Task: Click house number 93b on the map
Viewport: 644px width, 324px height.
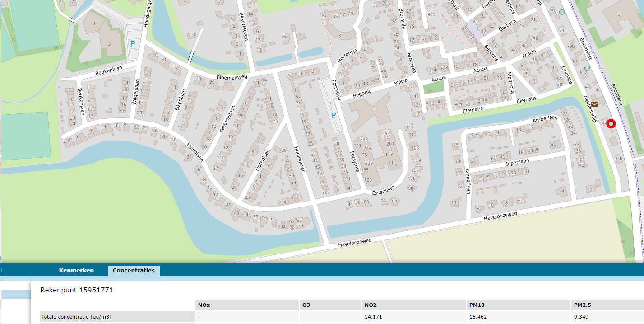Action: click(x=618, y=159)
